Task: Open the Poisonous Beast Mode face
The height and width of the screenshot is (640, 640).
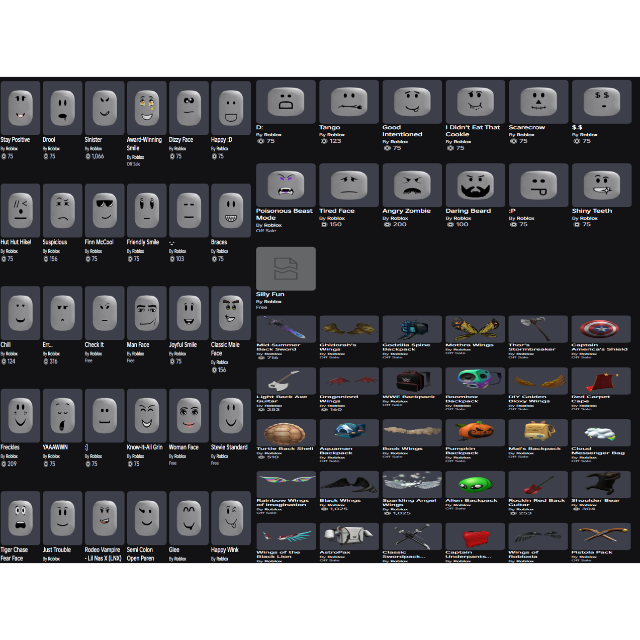Action: [286, 185]
